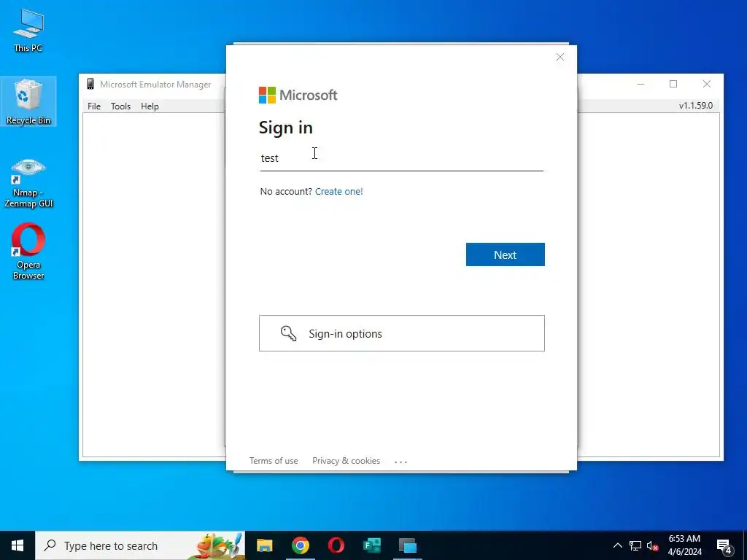Close the Microsoft Emulator Manager window
This screenshot has height=560, width=747.
[706, 85]
